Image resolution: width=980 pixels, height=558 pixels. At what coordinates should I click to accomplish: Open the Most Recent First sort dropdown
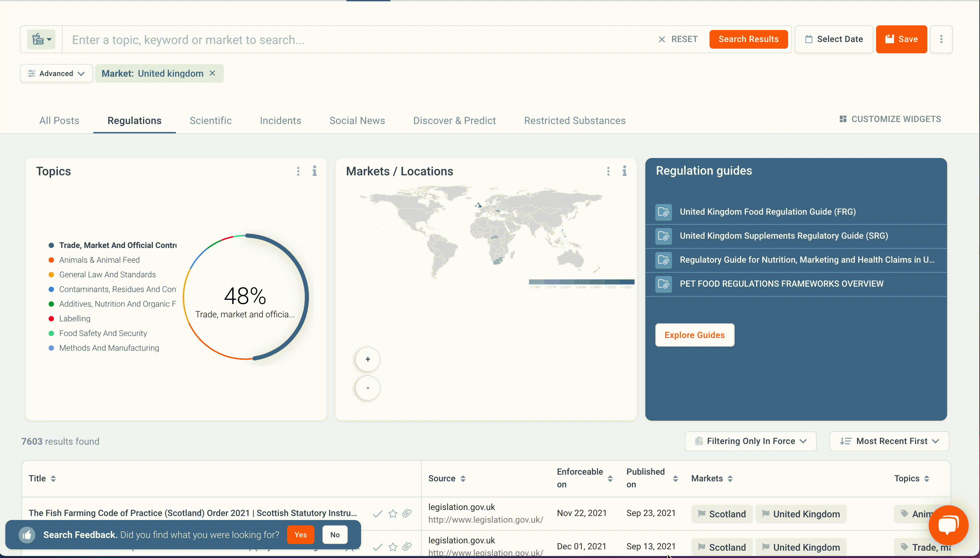click(x=889, y=441)
